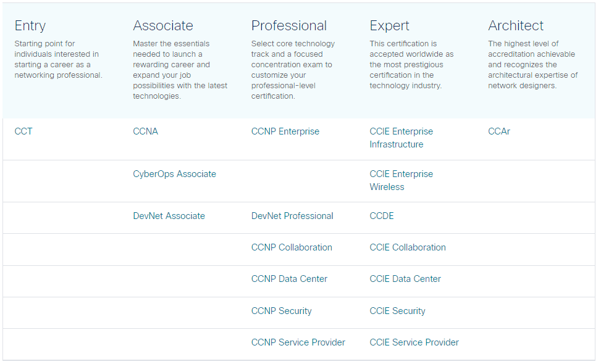Click DevNet Professional link

(x=292, y=216)
